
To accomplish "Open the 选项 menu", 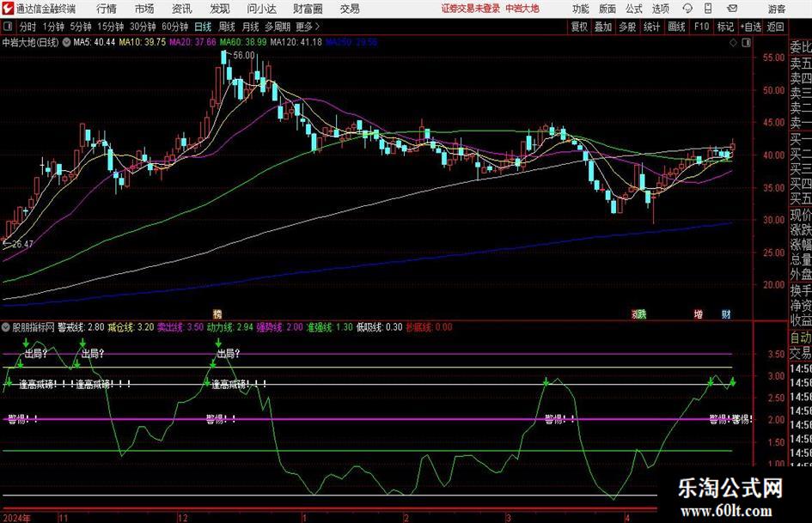I will coord(660,9).
